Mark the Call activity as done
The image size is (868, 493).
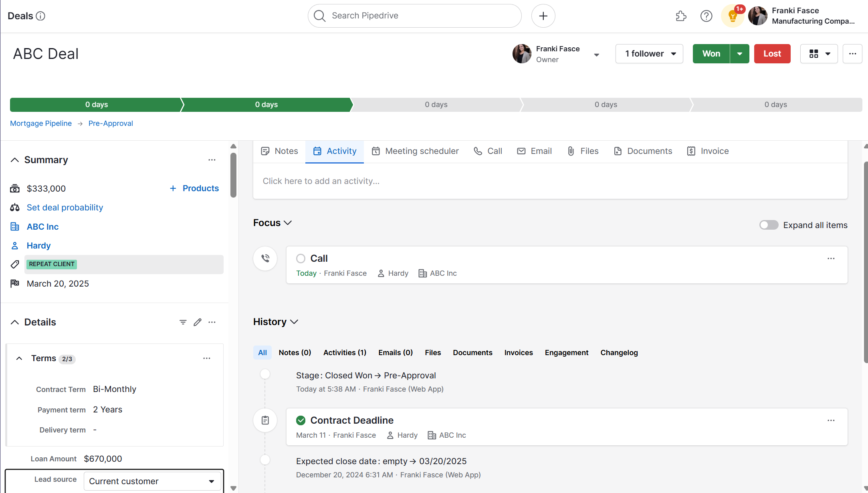(x=301, y=259)
